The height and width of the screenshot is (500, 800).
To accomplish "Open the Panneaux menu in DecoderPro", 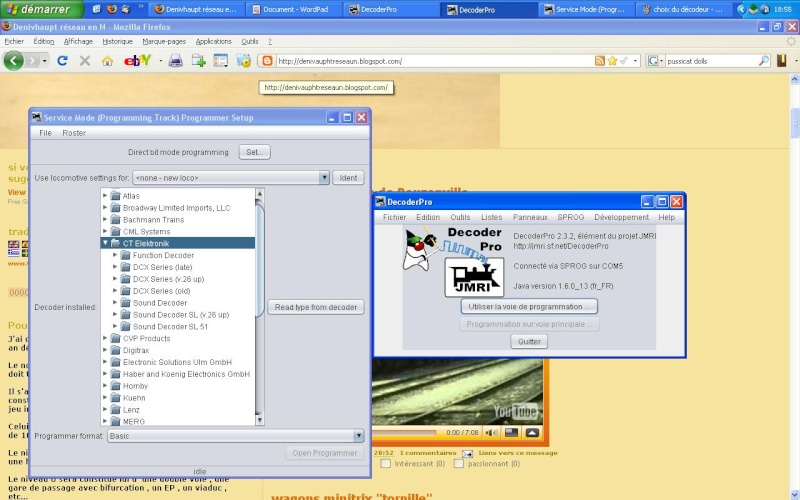I will (530, 217).
